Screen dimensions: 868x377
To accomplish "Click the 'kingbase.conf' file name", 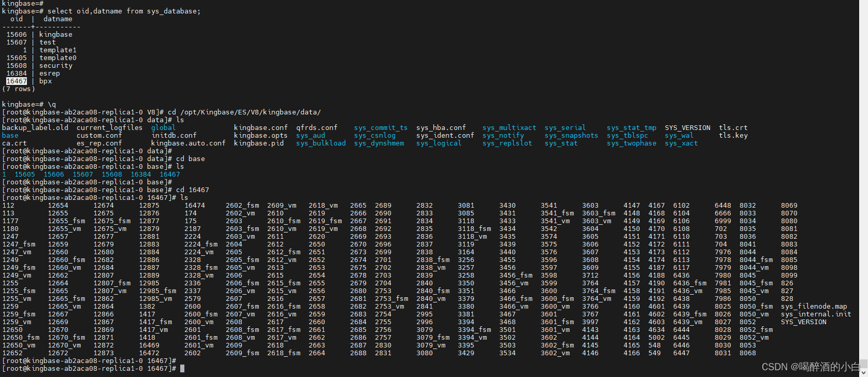I will click(x=261, y=128).
